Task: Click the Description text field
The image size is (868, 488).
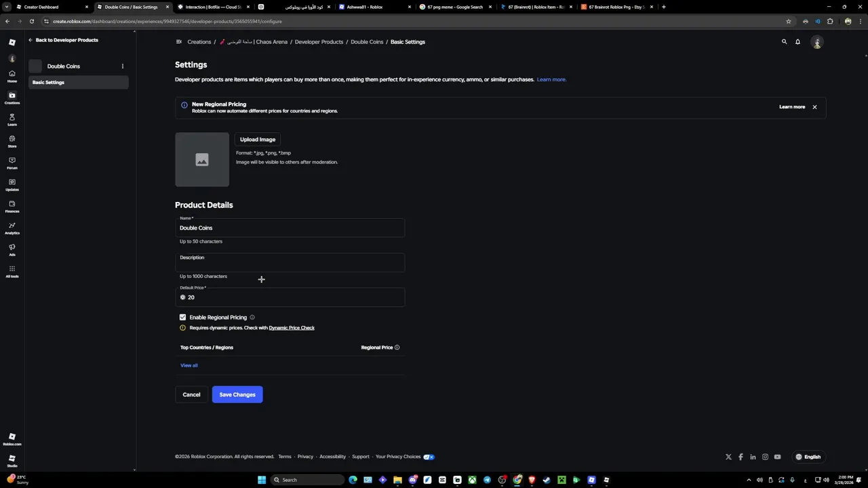Action: pyautogui.click(x=290, y=262)
